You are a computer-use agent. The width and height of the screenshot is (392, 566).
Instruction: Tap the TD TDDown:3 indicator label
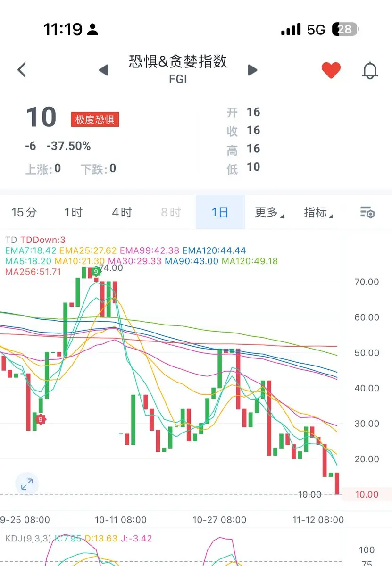35,240
